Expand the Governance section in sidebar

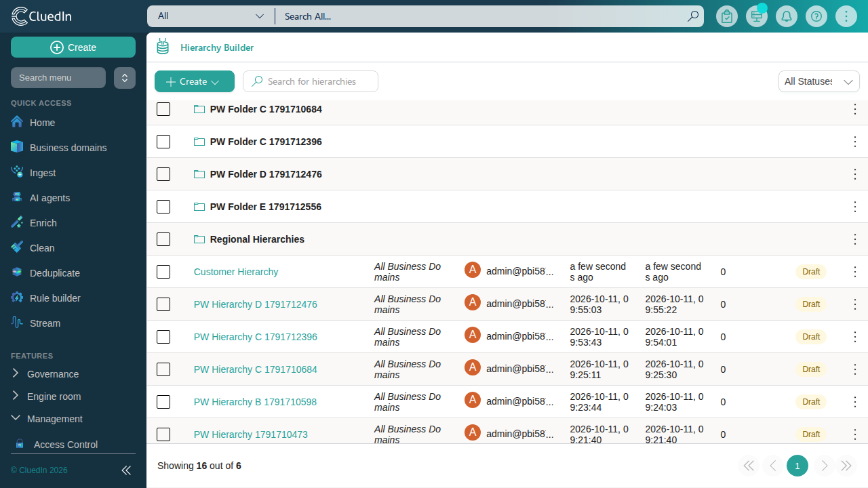click(x=53, y=374)
